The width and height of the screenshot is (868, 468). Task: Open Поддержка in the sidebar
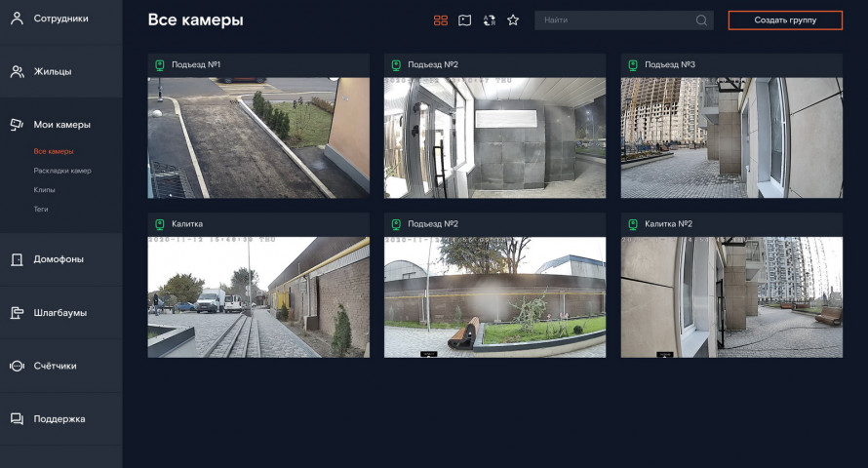coord(60,419)
